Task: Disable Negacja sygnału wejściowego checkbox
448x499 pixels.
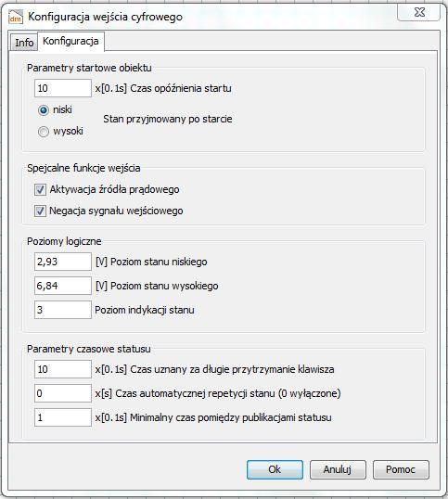Action: [40, 211]
